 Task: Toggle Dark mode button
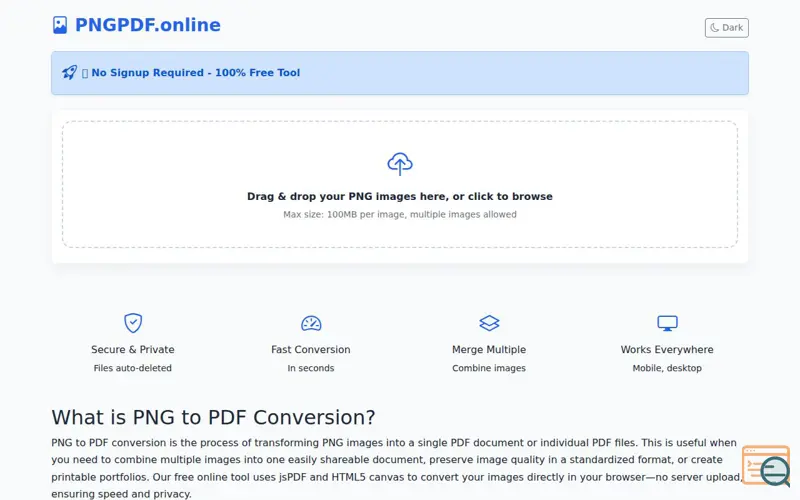tap(727, 28)
